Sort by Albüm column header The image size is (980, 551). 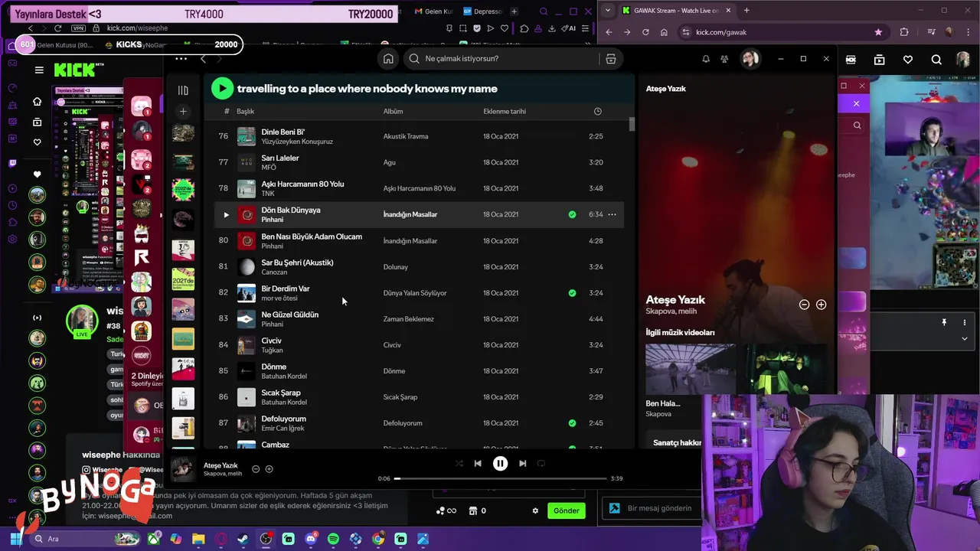(393, 111)
